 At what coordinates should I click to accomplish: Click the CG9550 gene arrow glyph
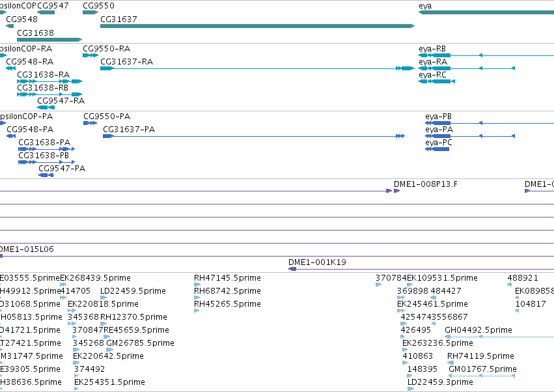(90, 12)
